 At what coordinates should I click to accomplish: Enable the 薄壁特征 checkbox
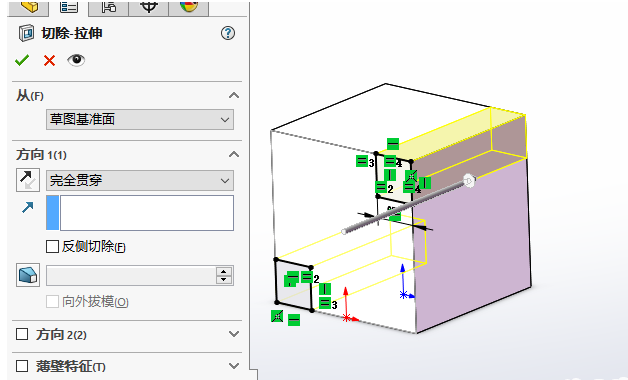point(22,366)
